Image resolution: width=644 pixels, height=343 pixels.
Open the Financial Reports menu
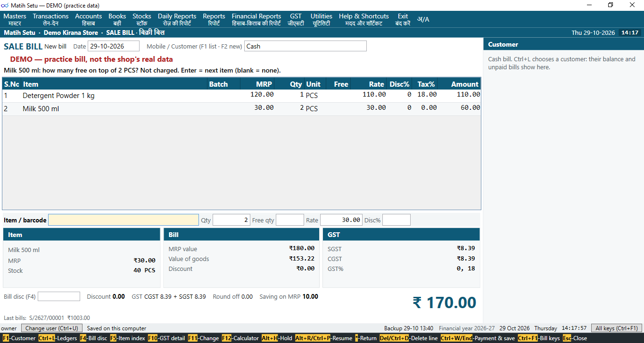(256, 19)
